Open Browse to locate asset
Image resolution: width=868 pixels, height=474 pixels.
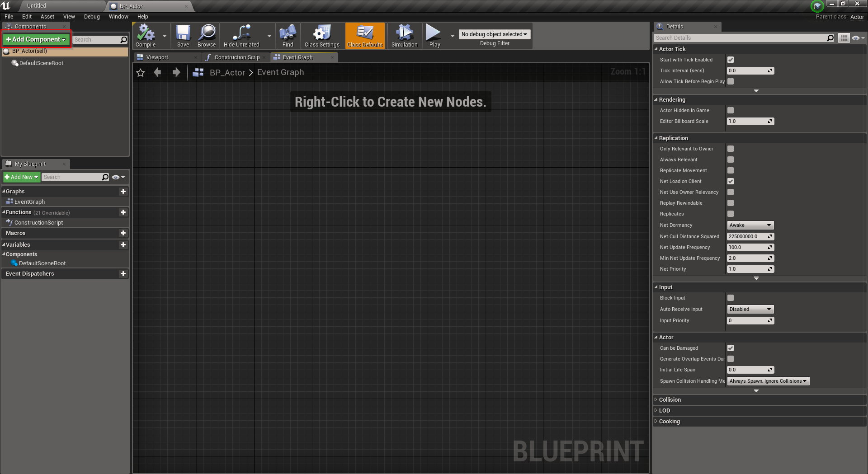207,36
